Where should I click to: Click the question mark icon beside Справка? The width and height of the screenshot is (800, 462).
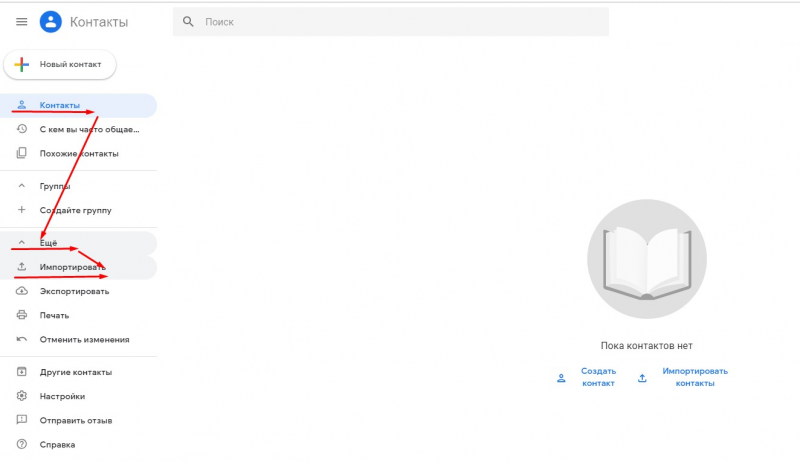pos(21,444)
